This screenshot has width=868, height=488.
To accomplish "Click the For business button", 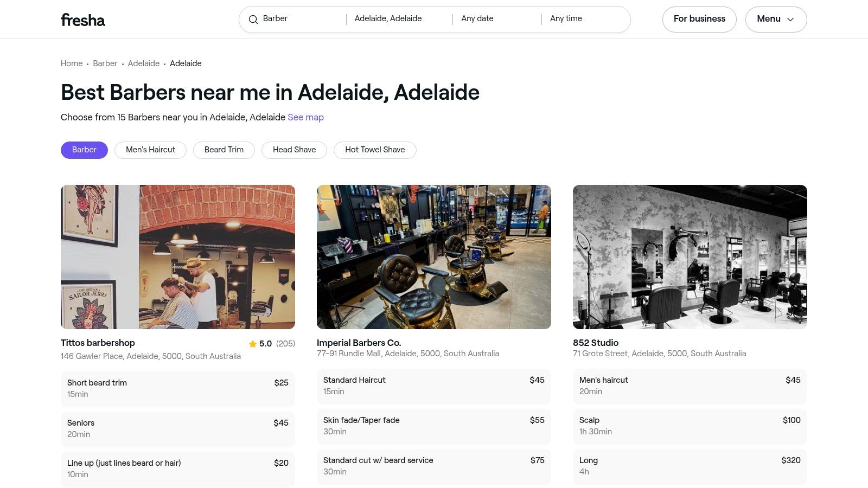I will coord(699,20).
